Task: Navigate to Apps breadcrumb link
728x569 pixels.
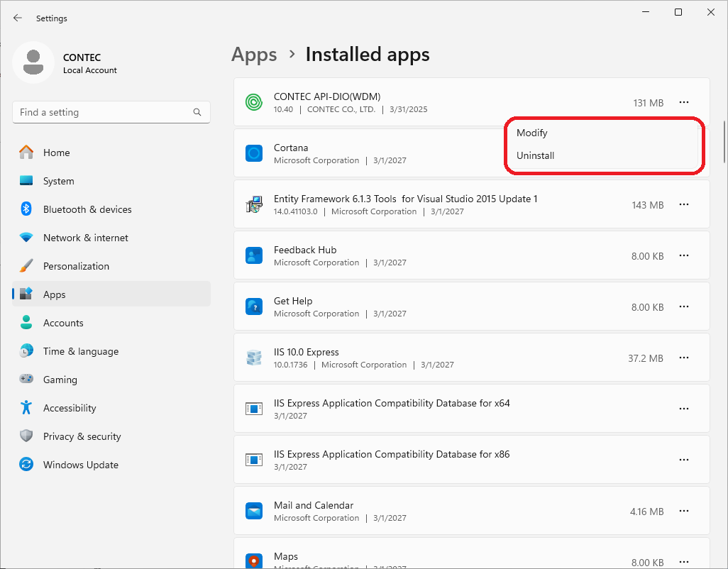Action: tap(254, 55)
